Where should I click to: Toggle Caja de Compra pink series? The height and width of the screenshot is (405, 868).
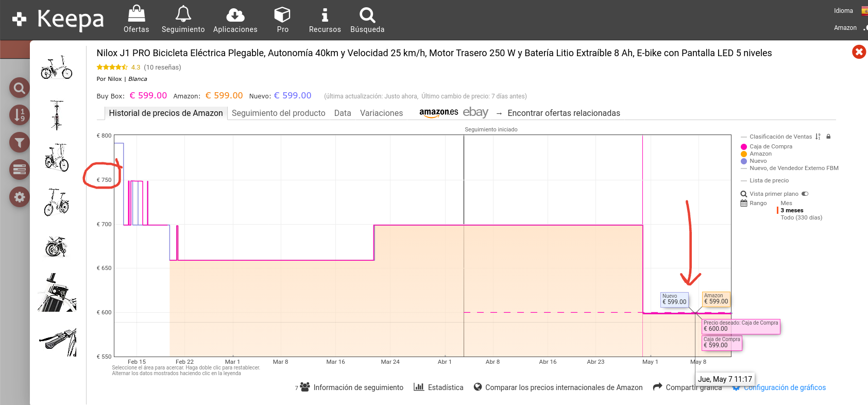(771, 147)
